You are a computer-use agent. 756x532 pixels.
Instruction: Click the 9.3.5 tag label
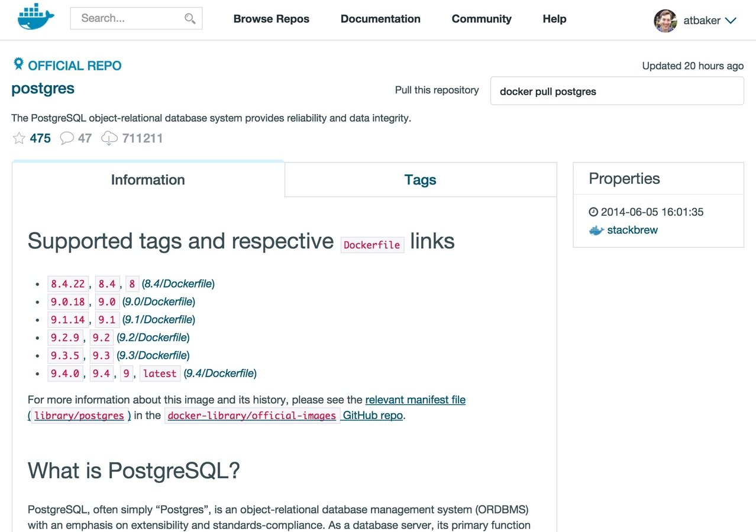64,355
